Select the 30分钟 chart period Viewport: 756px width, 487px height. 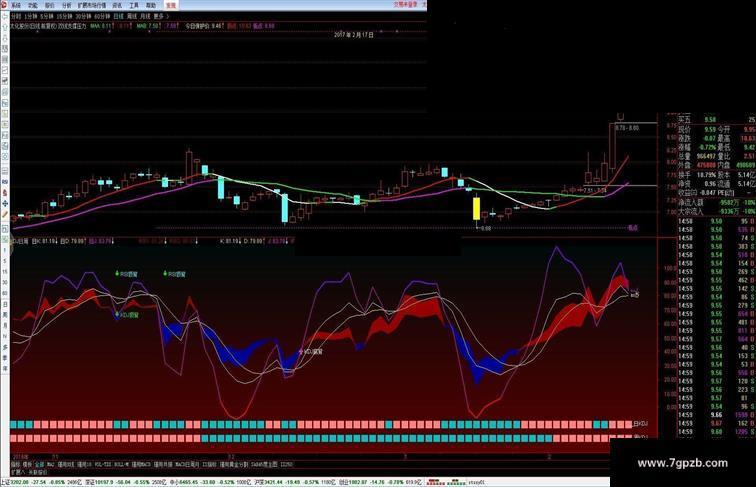(82, 16)
